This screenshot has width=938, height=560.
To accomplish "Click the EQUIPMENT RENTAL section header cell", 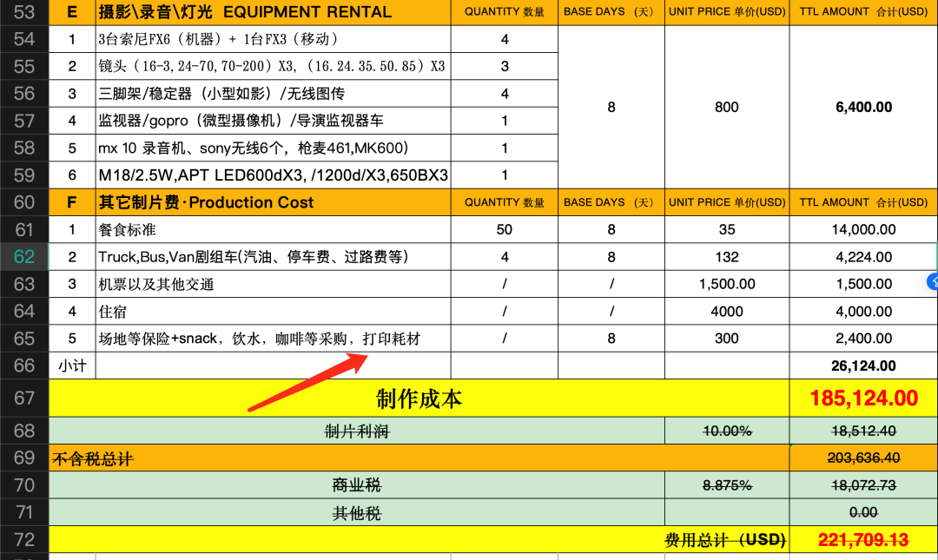I will point(273,12).
